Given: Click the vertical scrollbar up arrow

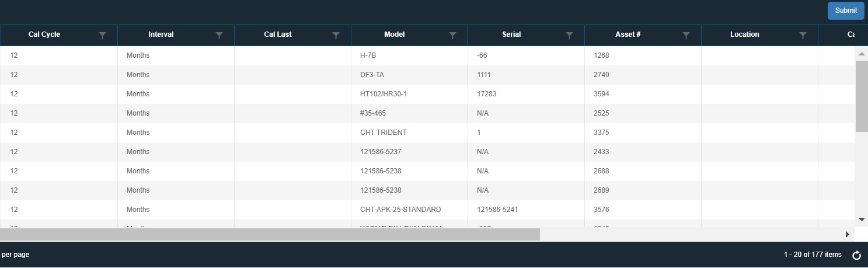Looking at the screenshot, I should pyautogui.click(x=861, y=54).
